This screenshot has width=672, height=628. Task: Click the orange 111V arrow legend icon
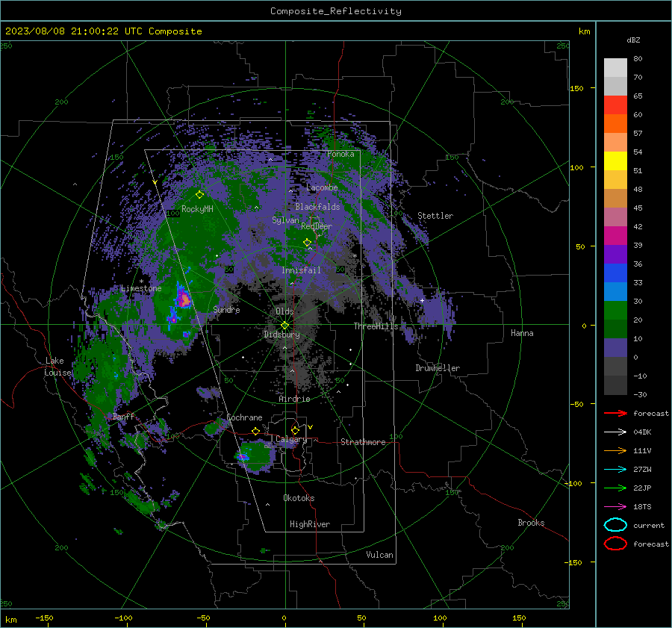tap(615, 450)
